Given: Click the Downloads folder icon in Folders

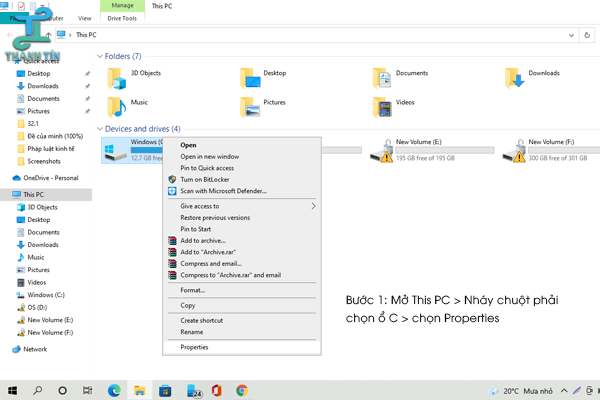Looking at the screenshot, I should point(513,77).
